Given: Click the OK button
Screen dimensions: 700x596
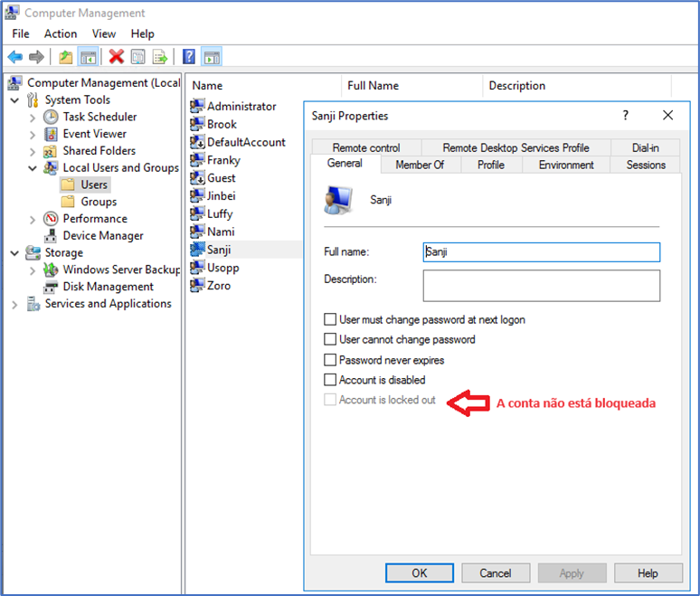Looking at the screenshot, I should (419, 573).
